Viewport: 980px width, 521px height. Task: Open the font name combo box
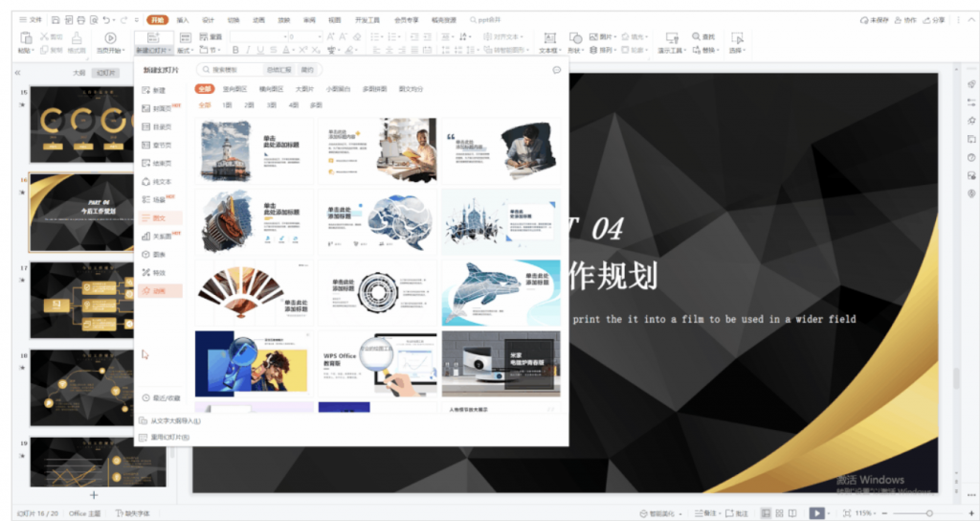point(258,37)
